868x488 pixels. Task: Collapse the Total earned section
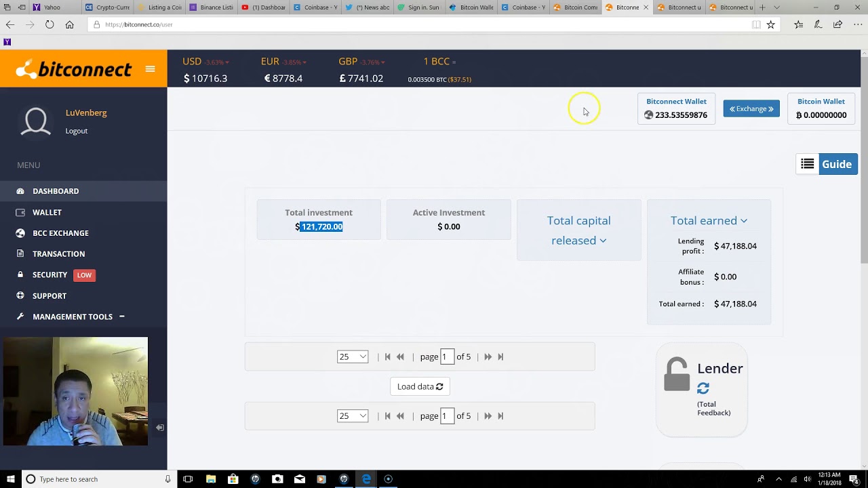click(709, 220)
